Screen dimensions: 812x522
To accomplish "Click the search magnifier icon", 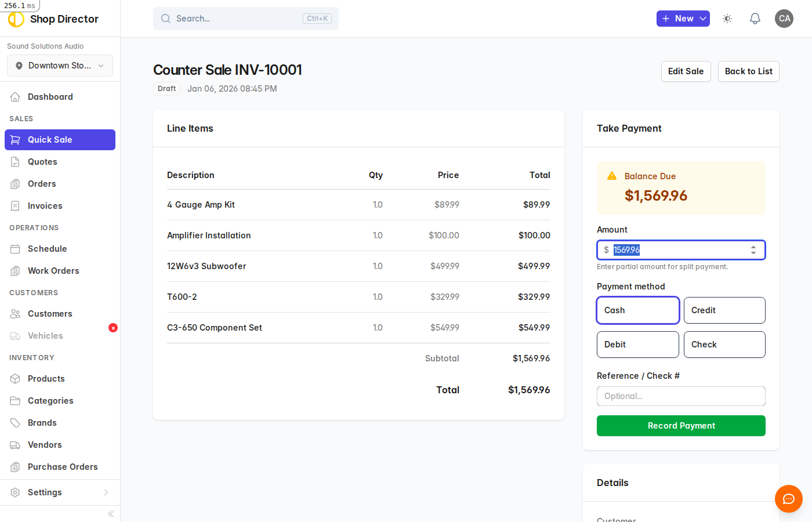I will coord(166,19).
